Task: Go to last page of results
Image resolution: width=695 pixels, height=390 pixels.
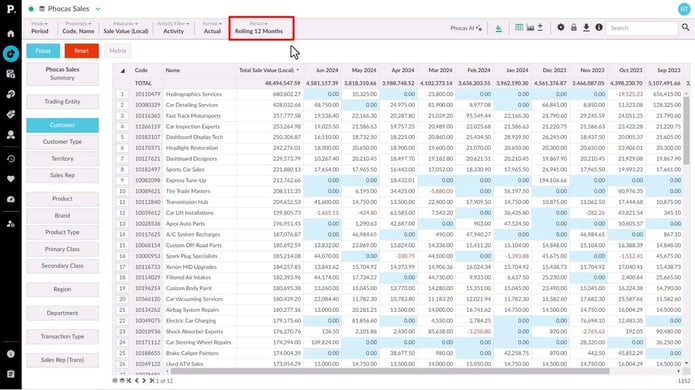Action: pos(152,381)
